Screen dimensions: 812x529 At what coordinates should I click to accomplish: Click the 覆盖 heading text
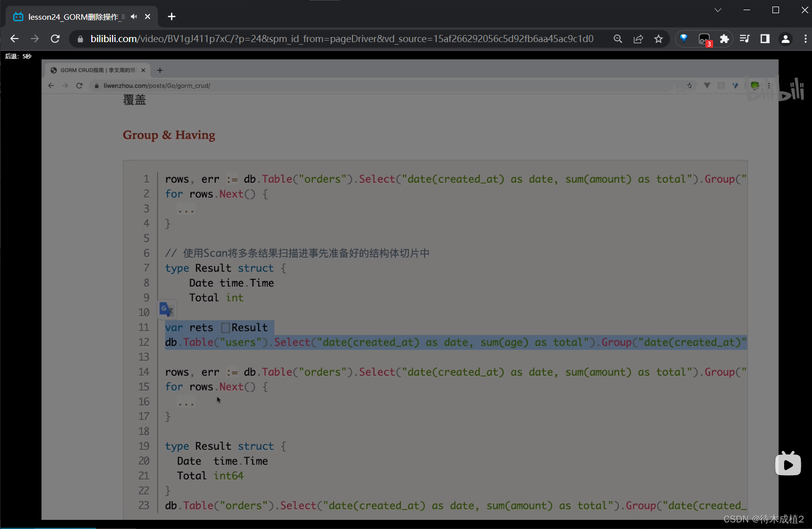134,100
